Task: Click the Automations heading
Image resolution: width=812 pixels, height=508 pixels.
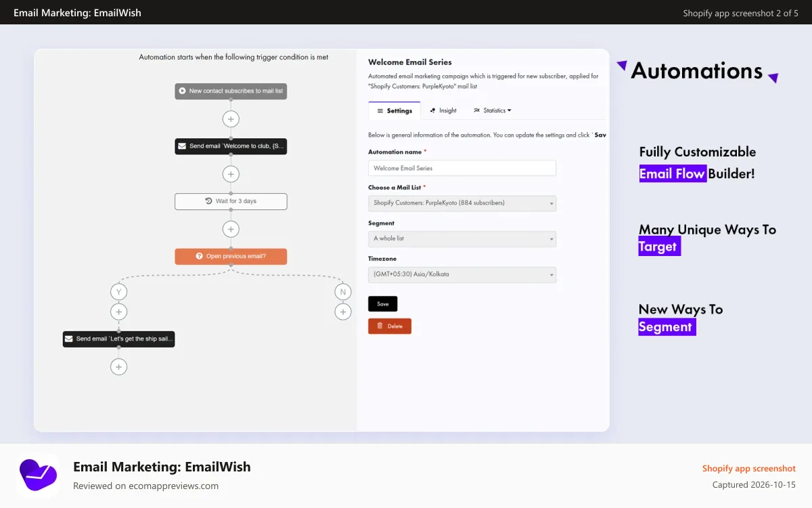Action: point(697,71)
